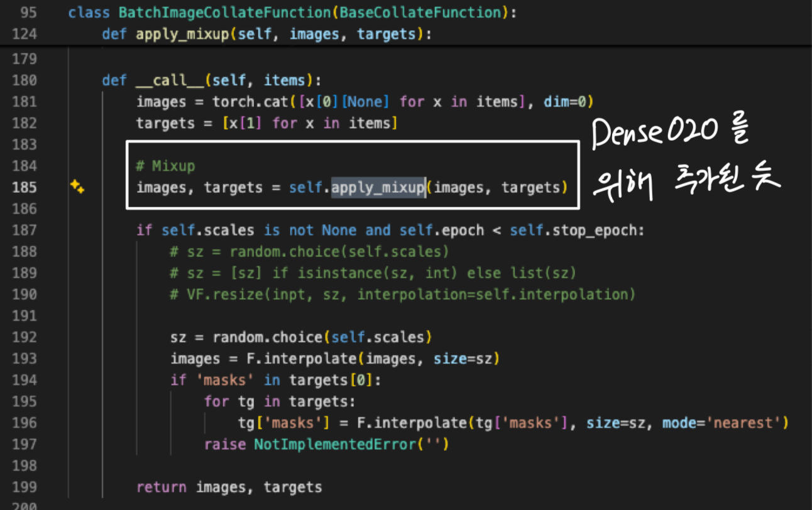812x510 pixels.
Task: Click the sparkle code action icon on line 185
Action: [x=77, y=187]
